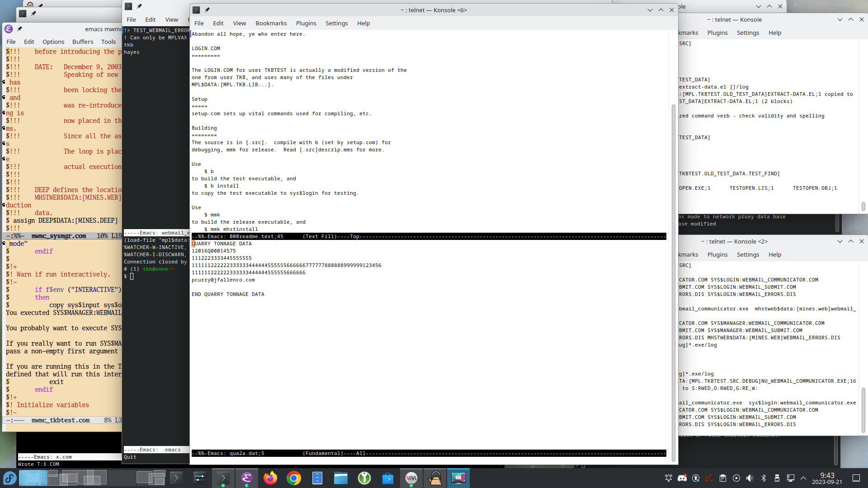Click the Firefox browser icon in taskbar
The width and height of the screenshot is (868, 488).
coord(269,477)
